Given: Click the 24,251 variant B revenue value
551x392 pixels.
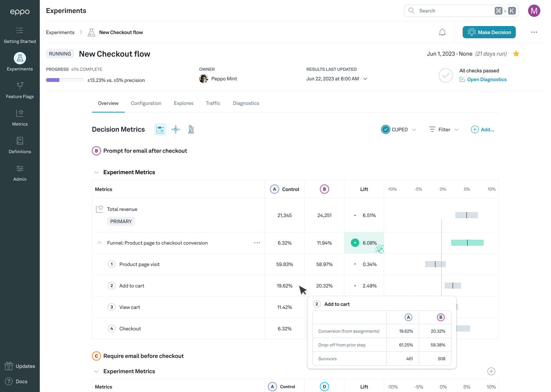Looking at the screenshot, I should click(x=324, y=216).
